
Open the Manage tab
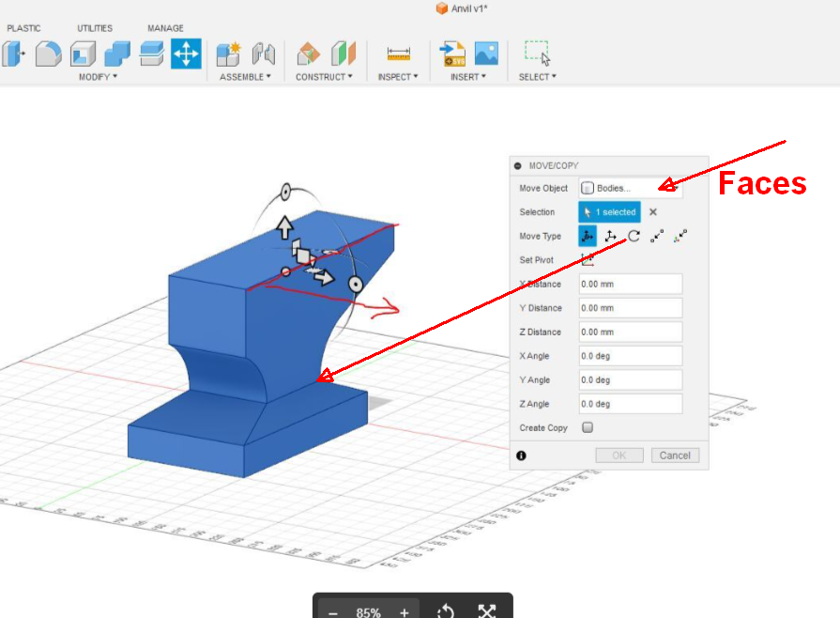[165, 27]
